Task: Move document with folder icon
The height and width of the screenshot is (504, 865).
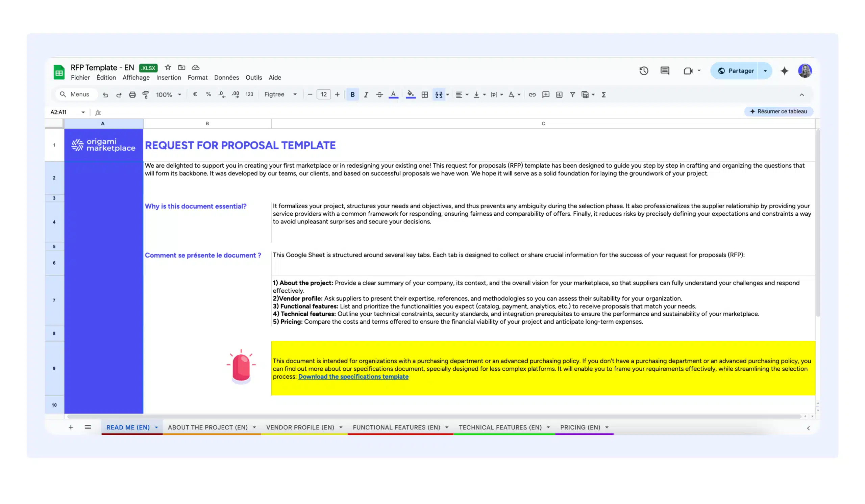Action: (181, 67)
